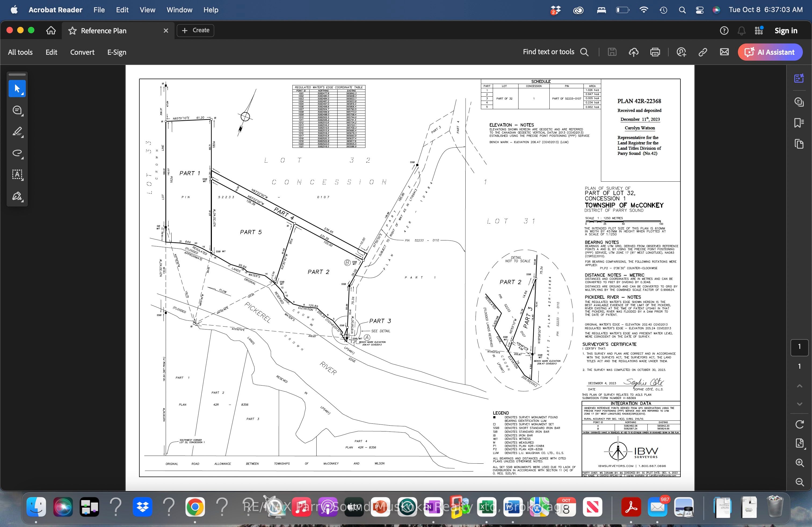
Task: Go to next page chevron
Action: [799, 404]
